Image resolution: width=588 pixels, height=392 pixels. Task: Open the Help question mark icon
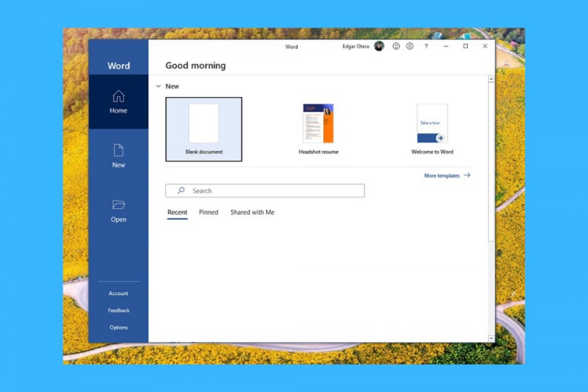[426, 46]
